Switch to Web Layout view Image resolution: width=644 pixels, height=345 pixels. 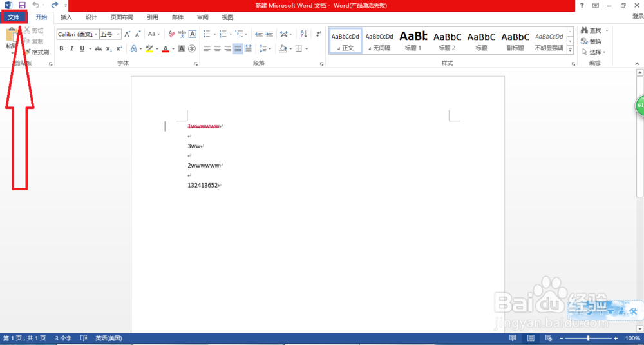[549, 338]
